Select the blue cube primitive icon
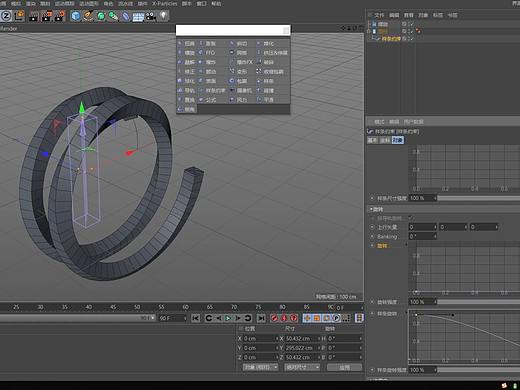Screen dimensions: 520x390 tap(76, 16)
